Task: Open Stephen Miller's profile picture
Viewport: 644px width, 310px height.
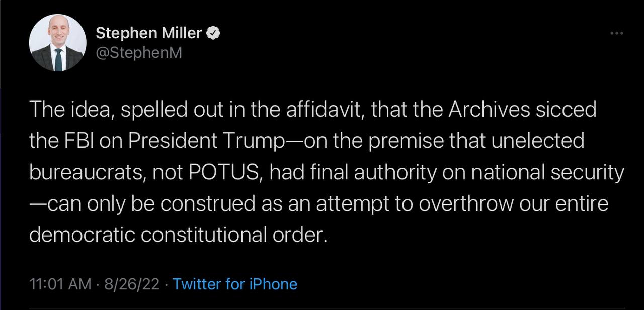Action: (58, 42)
